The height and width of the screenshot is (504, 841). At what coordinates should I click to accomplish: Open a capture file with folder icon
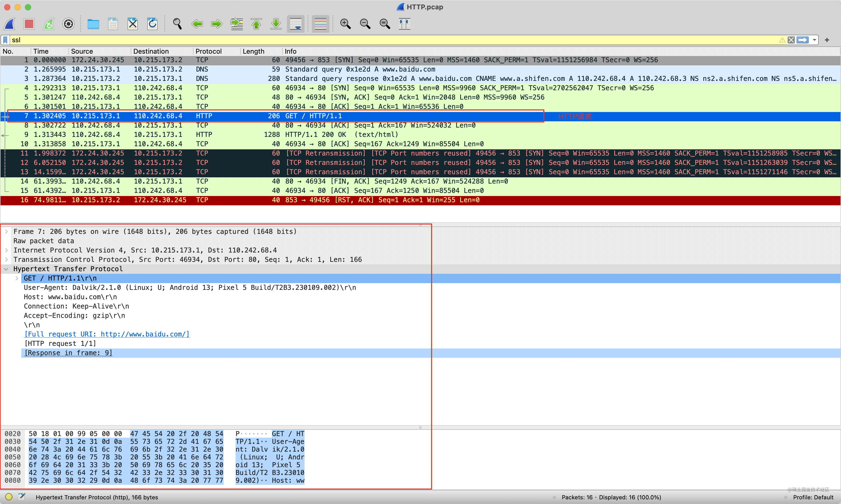tap(93, 24)
